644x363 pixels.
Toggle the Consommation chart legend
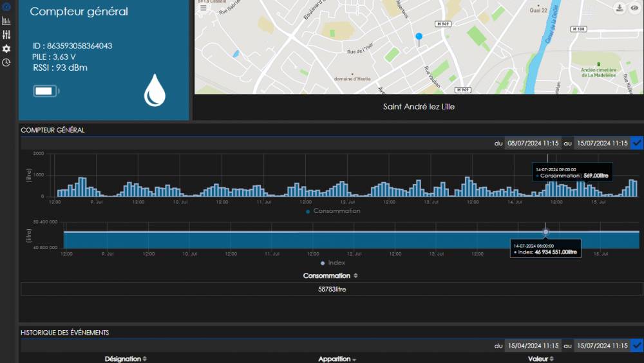coord(333,210)
